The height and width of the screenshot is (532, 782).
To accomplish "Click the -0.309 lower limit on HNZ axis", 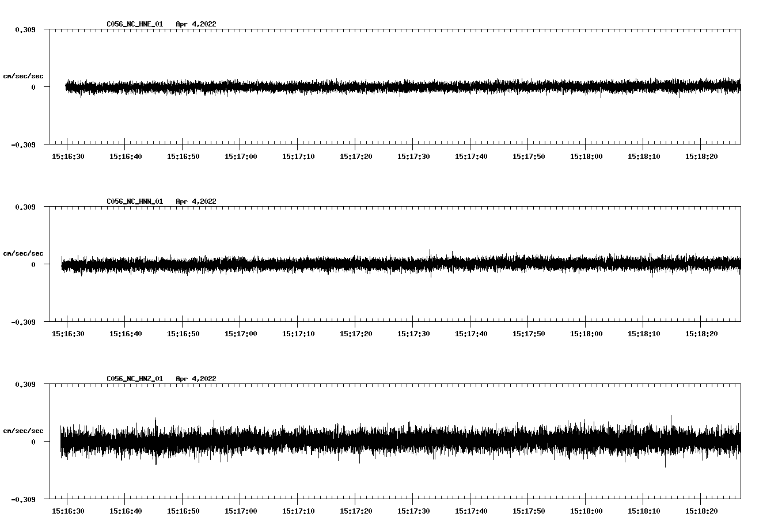I will [23, 499].
